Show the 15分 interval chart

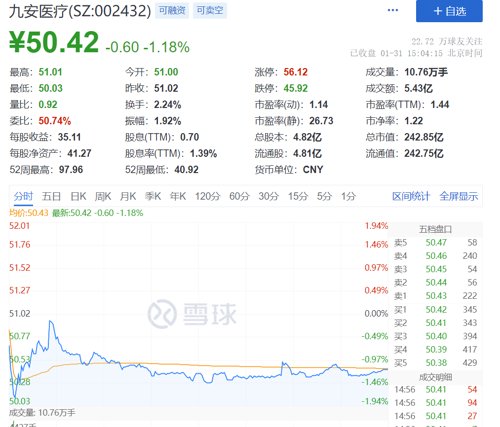point(298,196)
